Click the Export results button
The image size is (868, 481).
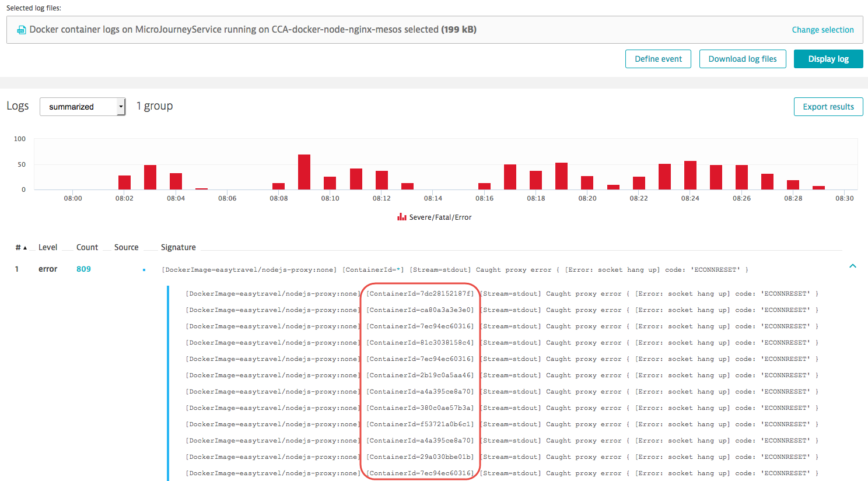pos(828,107)
